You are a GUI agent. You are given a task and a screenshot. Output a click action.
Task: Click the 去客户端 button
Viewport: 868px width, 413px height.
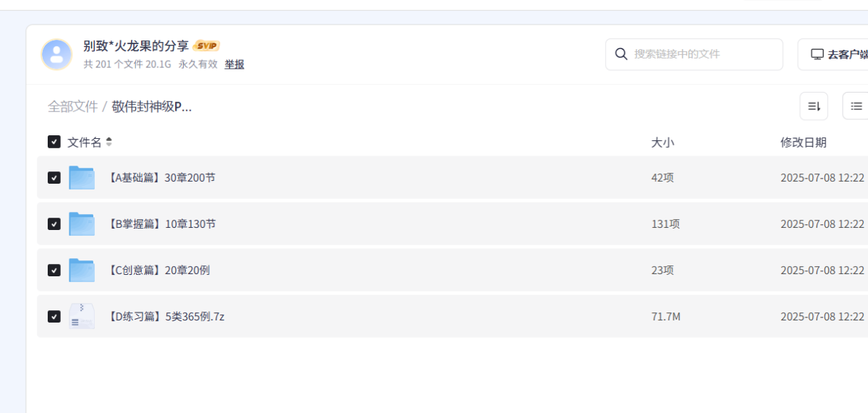tap(833, 54)
